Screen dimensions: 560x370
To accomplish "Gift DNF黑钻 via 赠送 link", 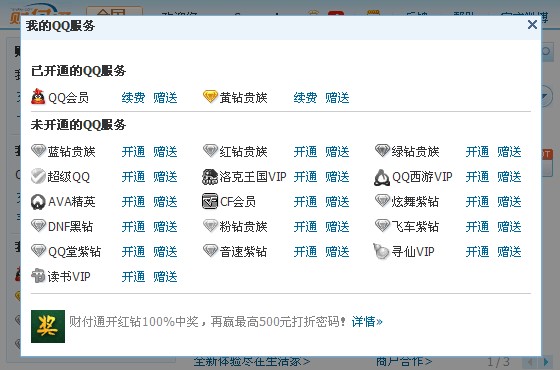I will [x=165, y=227].
